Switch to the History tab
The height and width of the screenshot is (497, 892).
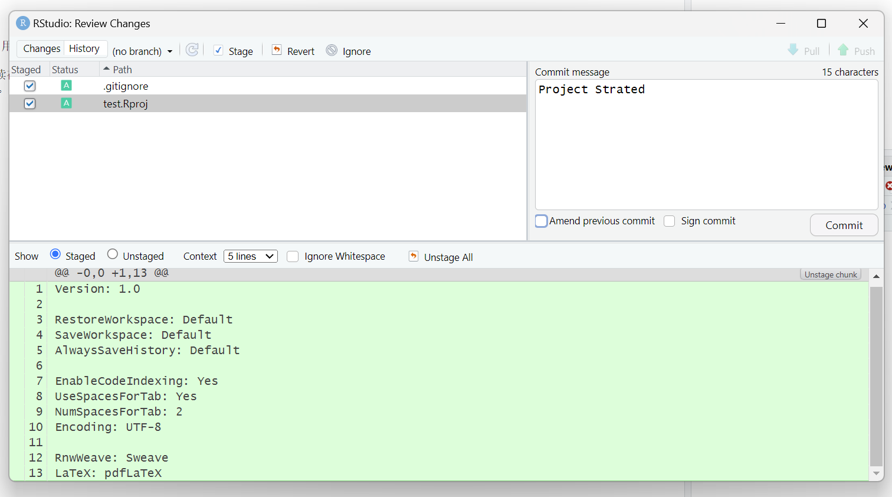point(84,49)
